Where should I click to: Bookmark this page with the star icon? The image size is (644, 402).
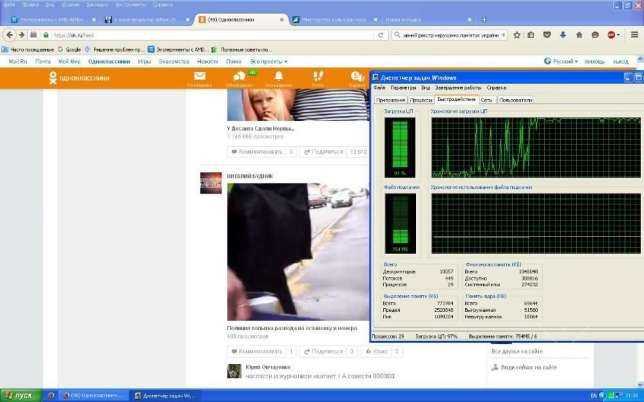pos(517,35)
